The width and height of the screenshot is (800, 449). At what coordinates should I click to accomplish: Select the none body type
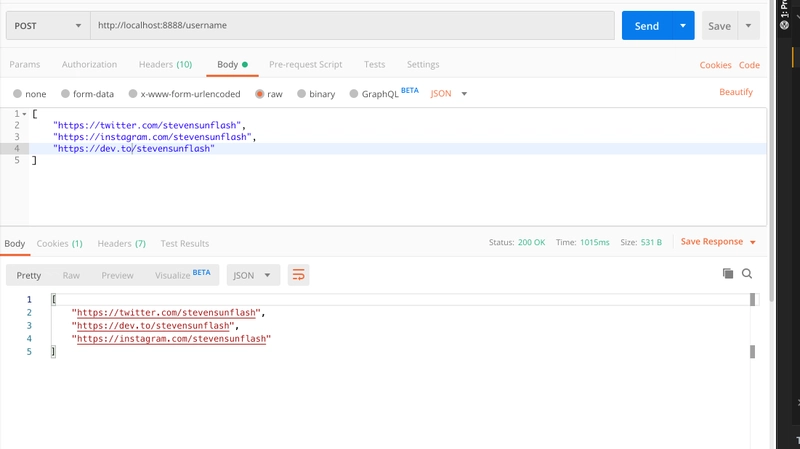pos(17,94)
